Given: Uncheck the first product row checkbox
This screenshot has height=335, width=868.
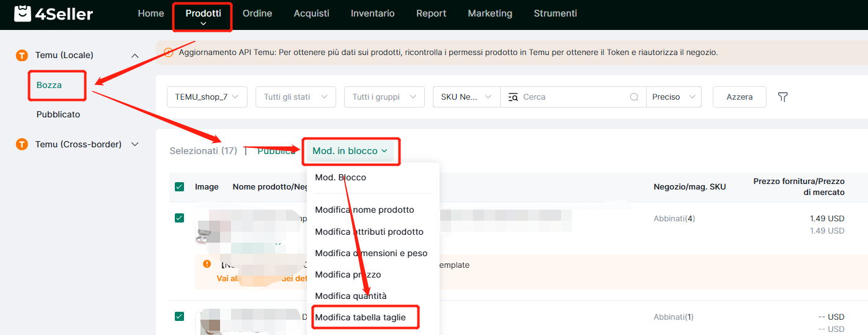Looking at the screenshot, I should click(x=179, y=218).
